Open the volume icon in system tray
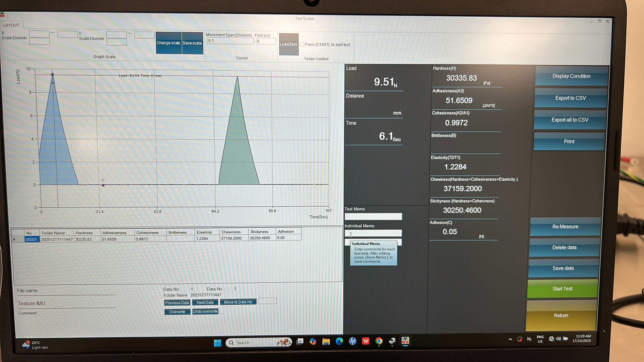 [558, 339]
